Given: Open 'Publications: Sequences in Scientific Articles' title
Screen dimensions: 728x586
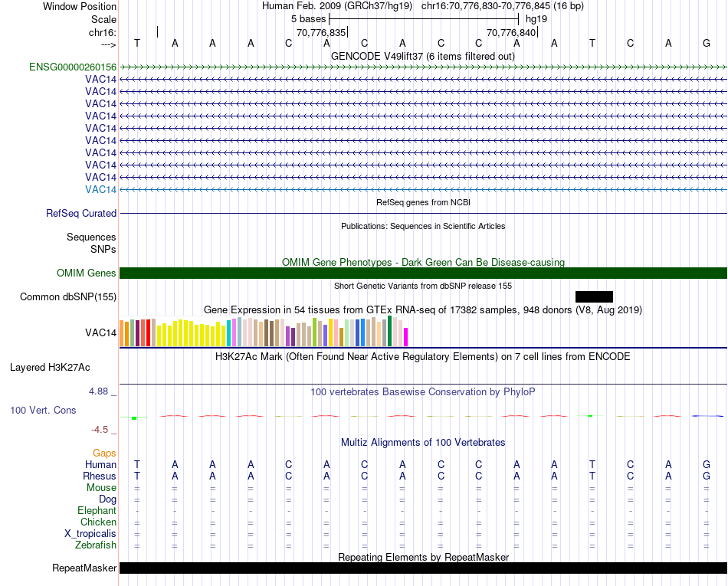Looking at the screenshot, I should 423,226.
